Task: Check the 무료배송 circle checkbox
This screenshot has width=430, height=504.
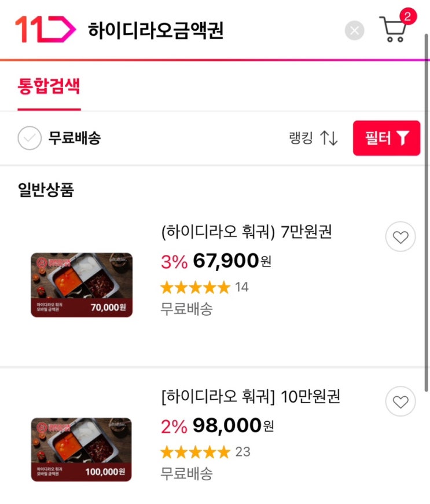Action: (x=30, y=138)
